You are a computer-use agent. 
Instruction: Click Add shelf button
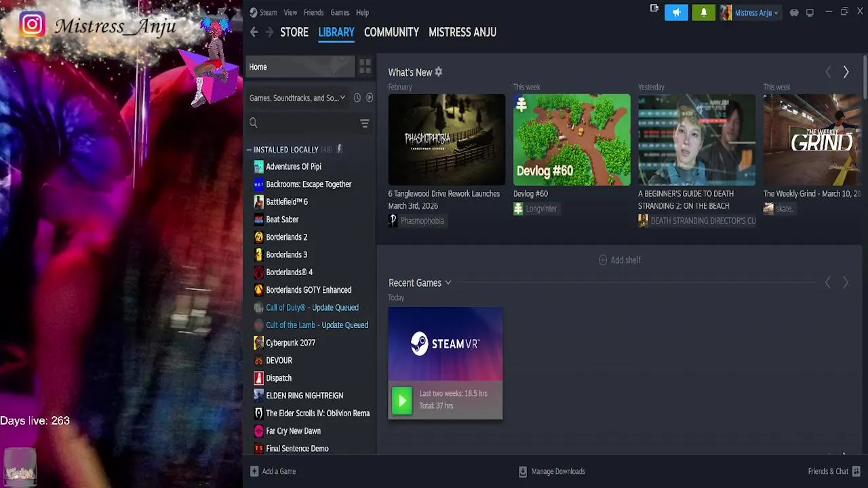click(x=620, y=260)
